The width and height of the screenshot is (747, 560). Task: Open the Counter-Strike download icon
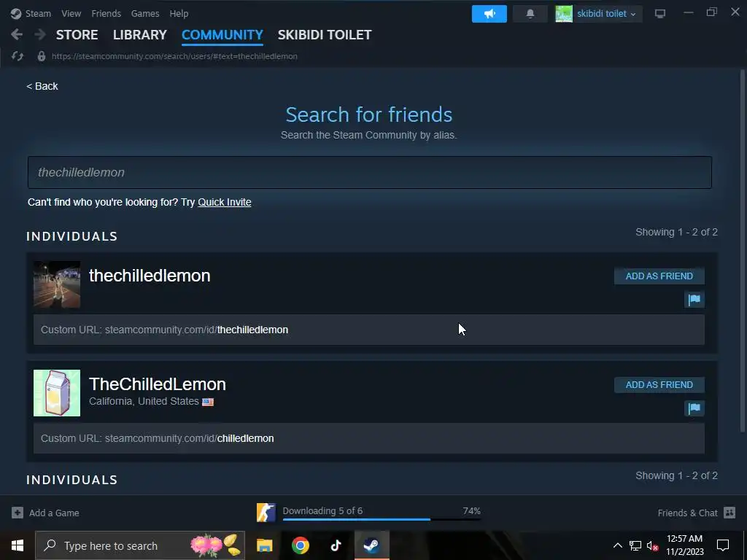point(266,513)
